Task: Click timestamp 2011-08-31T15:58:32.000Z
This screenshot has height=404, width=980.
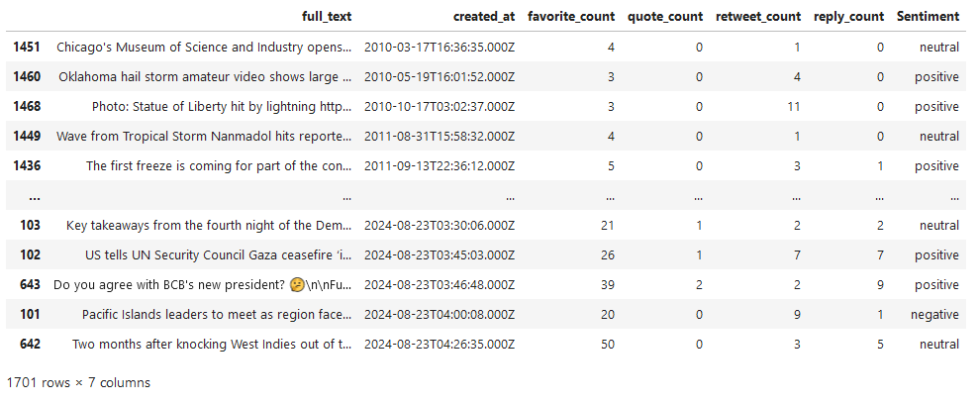Action: click(x=440, y=137)
